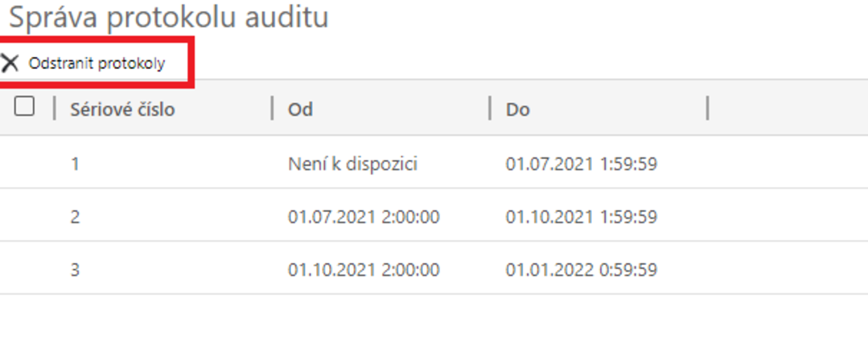The image size is (868, 339).
Task: Click the Správa protokolu auditu heading
Action: [169, 17]
